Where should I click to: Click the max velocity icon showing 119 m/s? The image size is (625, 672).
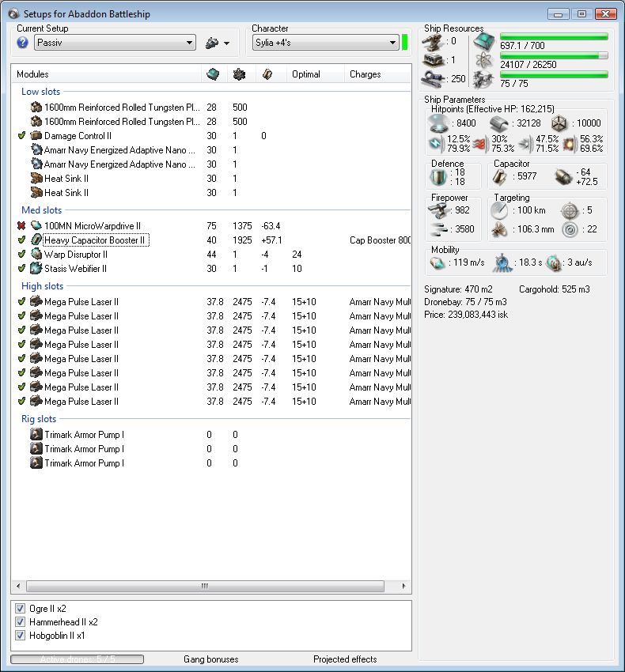[437, 262]
